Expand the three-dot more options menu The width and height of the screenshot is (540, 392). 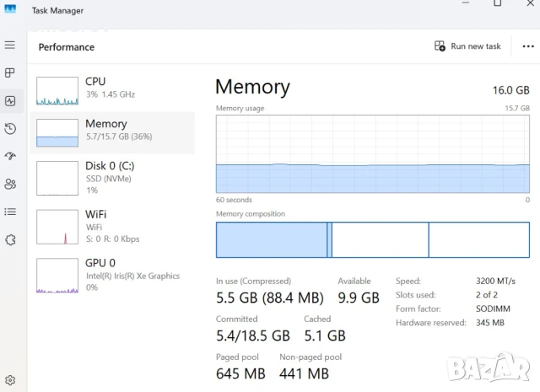528,46
